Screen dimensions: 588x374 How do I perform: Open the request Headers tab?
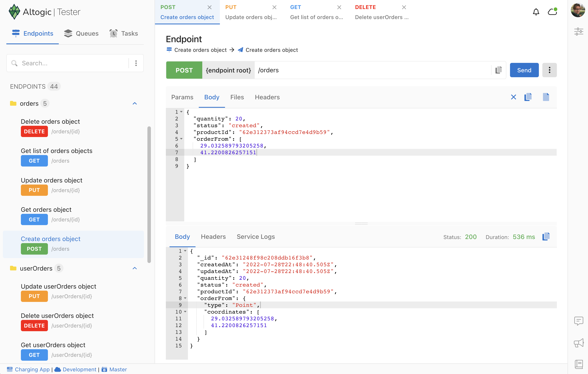[267, 97]
